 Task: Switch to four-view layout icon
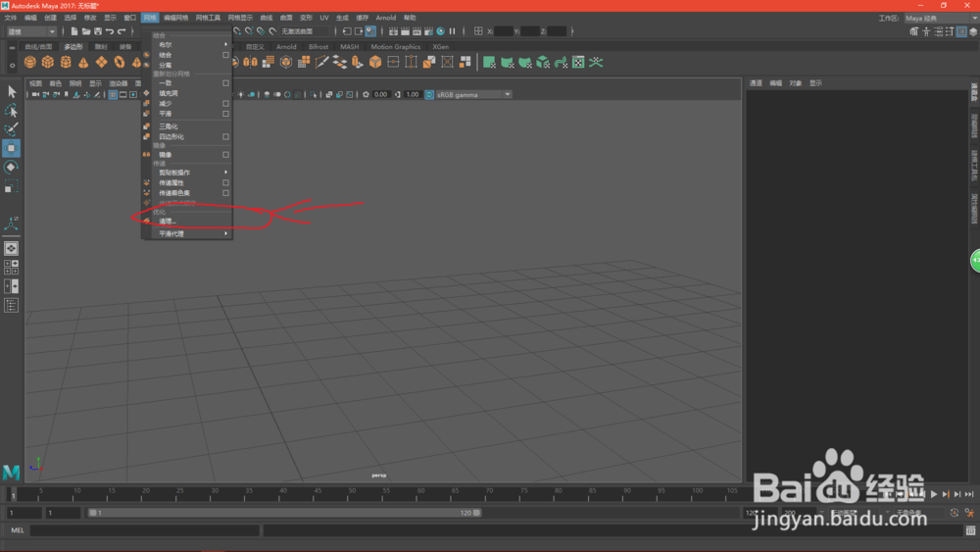[x=11, y=268]
